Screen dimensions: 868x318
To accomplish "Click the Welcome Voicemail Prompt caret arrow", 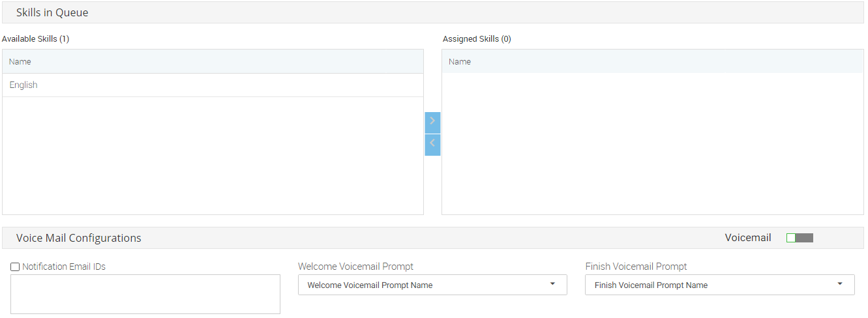I will (552, 284).
